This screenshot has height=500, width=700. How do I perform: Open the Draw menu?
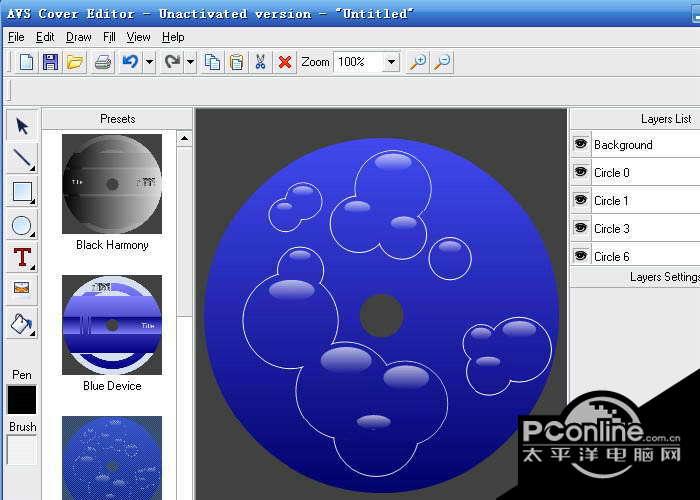pyautogui.click(x=79, y=37)
